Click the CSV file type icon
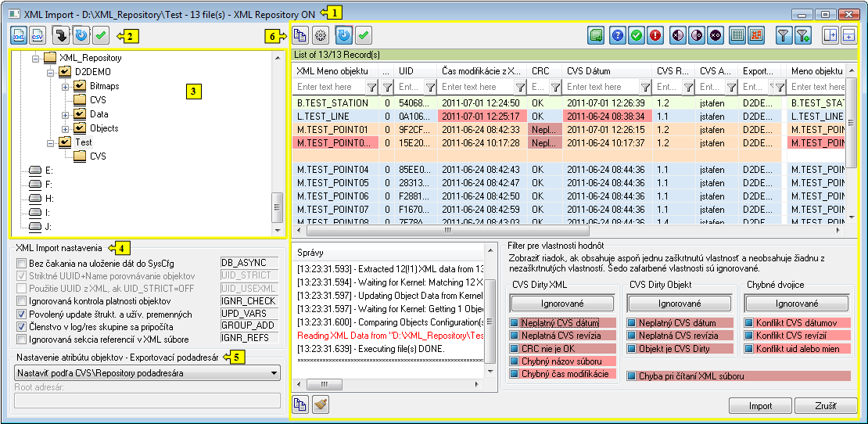The image size is (868, 424). click(38, 35)
